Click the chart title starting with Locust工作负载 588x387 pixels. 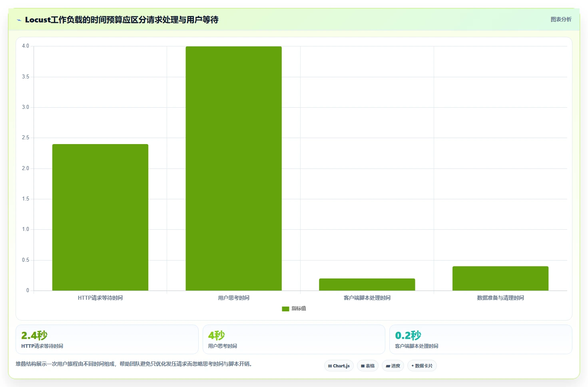click(122, 20)
